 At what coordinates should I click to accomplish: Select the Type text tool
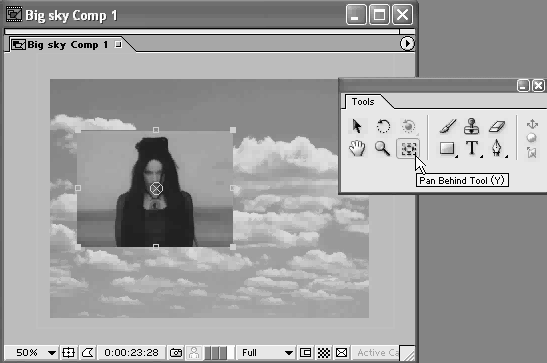(x=472, y=148)
